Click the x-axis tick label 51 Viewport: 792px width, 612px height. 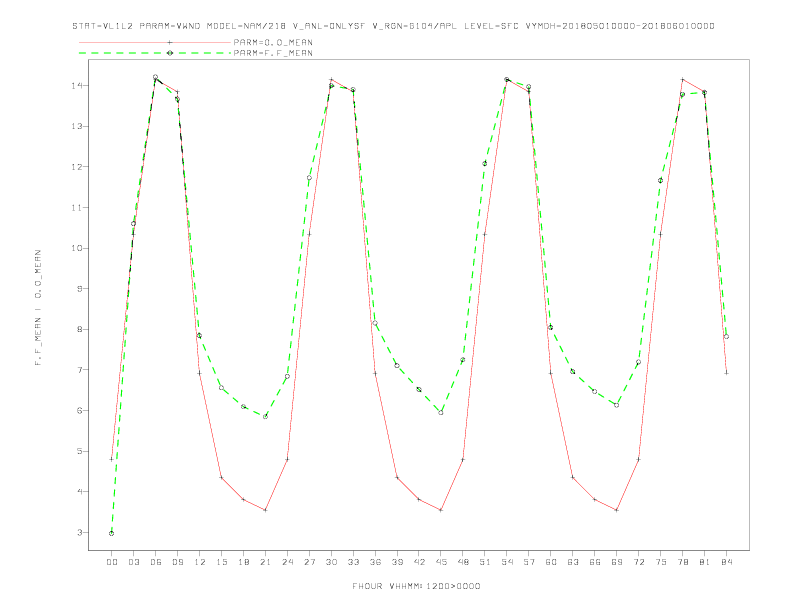pyautogui.click(x=485, y=562)
